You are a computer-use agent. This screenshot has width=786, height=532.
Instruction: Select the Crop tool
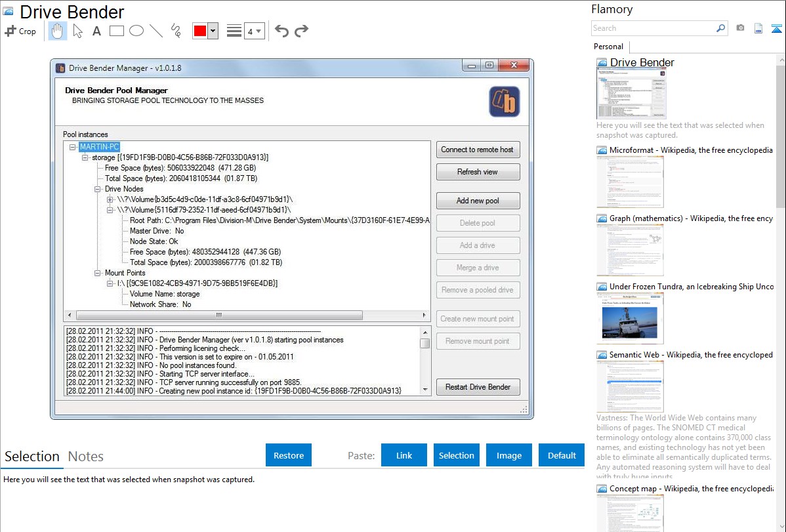[20, 31]
